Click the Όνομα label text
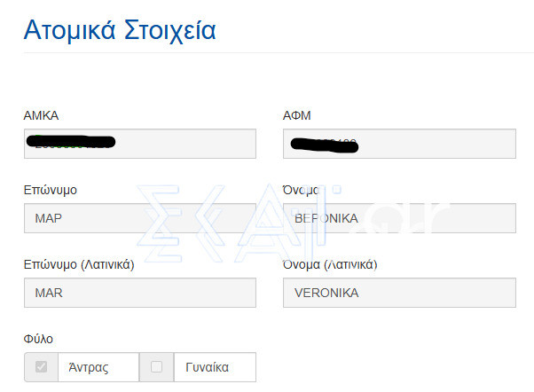Viewport: 534px width, 392px height. pyautogui.click(x=301, y=190)
